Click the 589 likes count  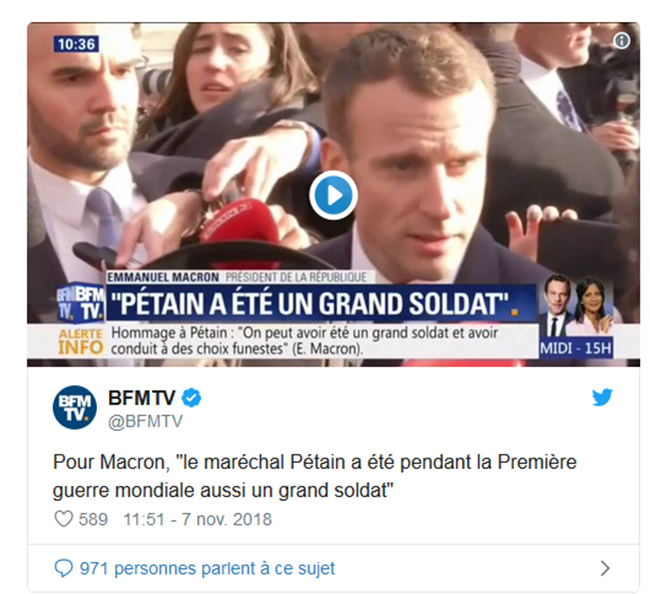pyautogui.click(x=93, y=519)
